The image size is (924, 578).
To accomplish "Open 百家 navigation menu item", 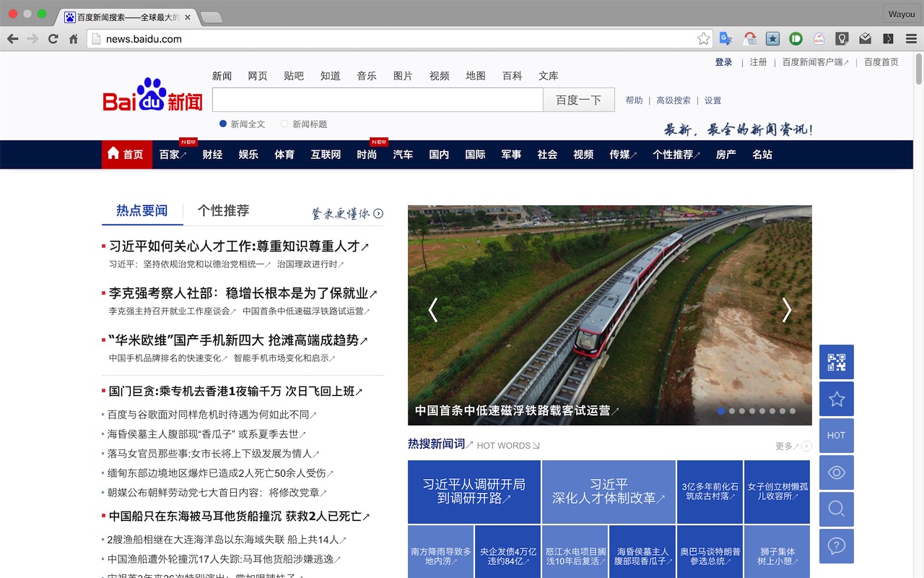I will (173, 155).
